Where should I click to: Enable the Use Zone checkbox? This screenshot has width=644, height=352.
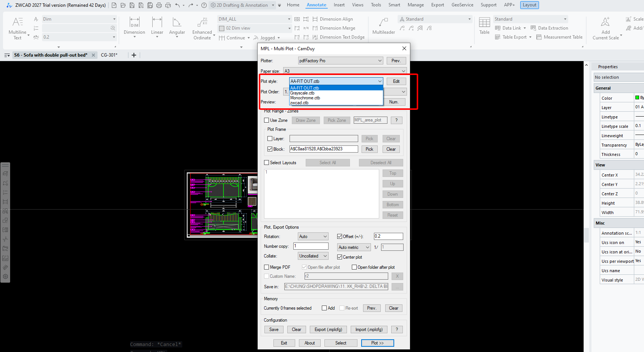[267, 120]
